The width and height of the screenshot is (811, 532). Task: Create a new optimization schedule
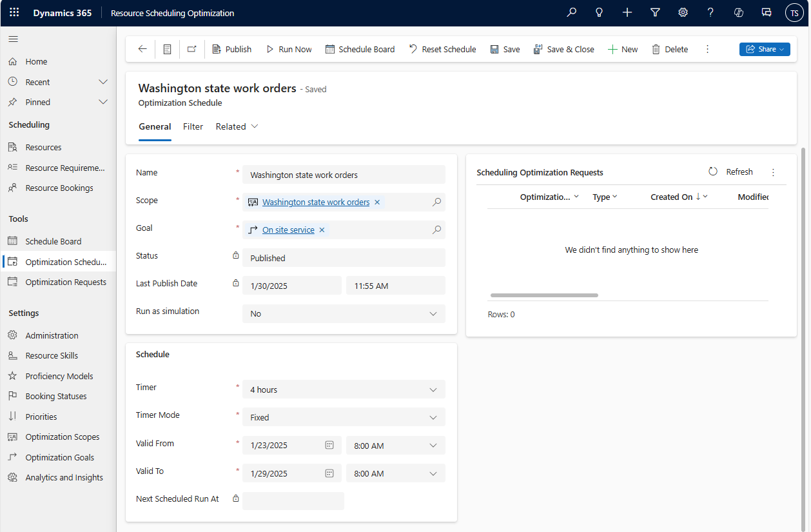[622, 48]
